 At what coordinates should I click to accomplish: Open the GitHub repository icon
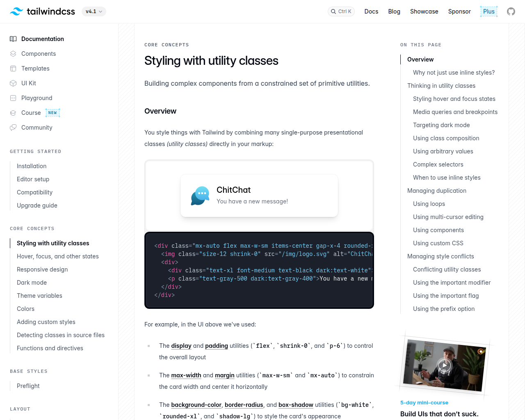[x=511, y=11]
